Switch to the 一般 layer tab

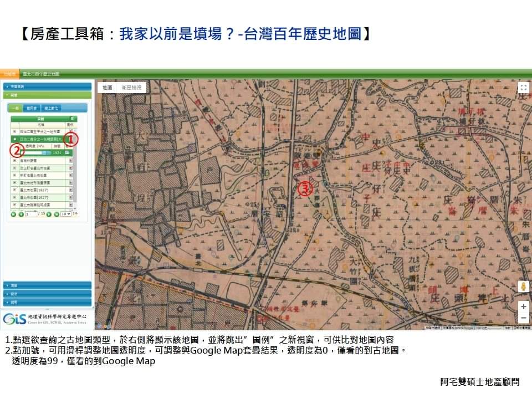[16, 108]
